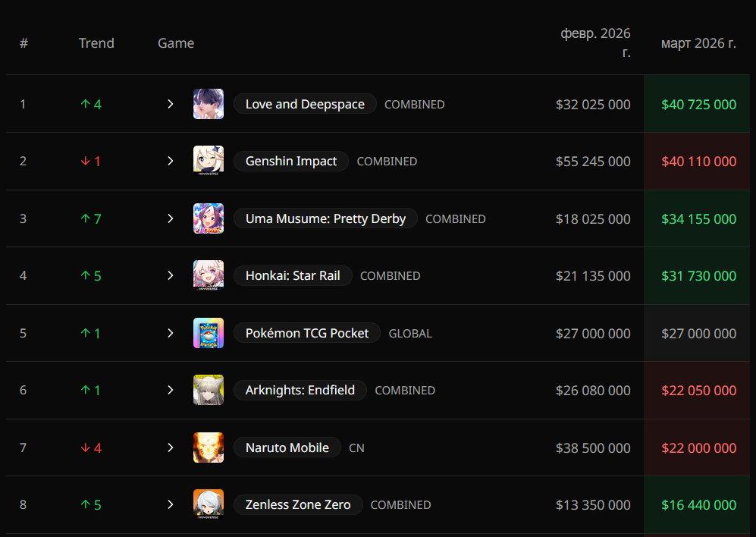Open the Arknights: Endfield name link
Image resolution: width=756 pixels, height=537 pixels.
[x=300, y=390]
